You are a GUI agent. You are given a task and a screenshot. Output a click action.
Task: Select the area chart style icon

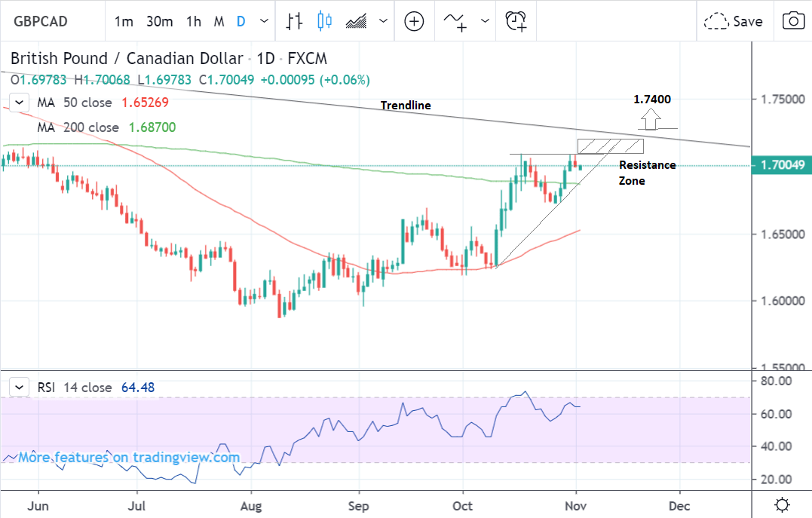tap(356, 21)
